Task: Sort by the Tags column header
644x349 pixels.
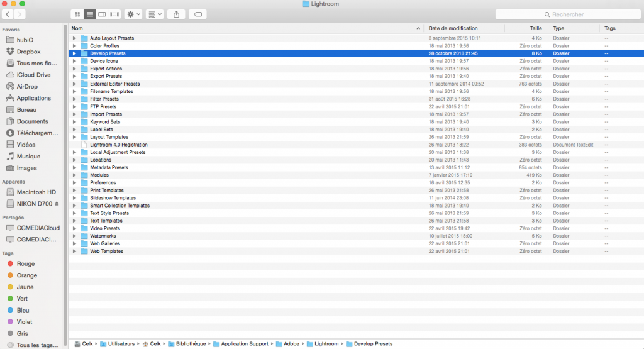Action: coord(622,28)
